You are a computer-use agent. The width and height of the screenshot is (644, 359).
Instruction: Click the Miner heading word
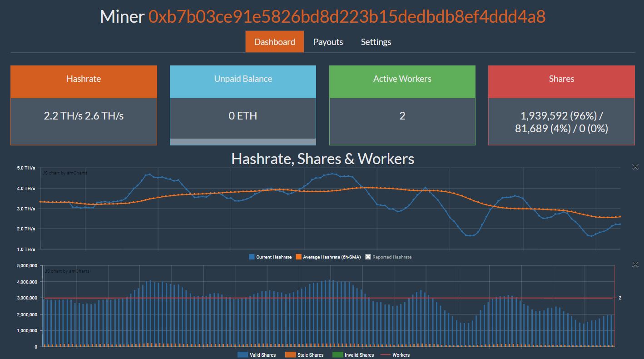(x=122, y=16)
